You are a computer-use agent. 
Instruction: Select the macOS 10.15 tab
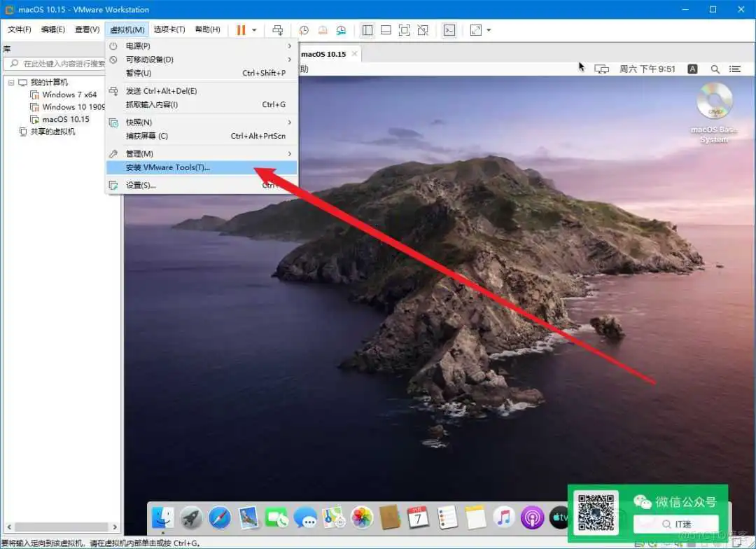click(323, 53)
